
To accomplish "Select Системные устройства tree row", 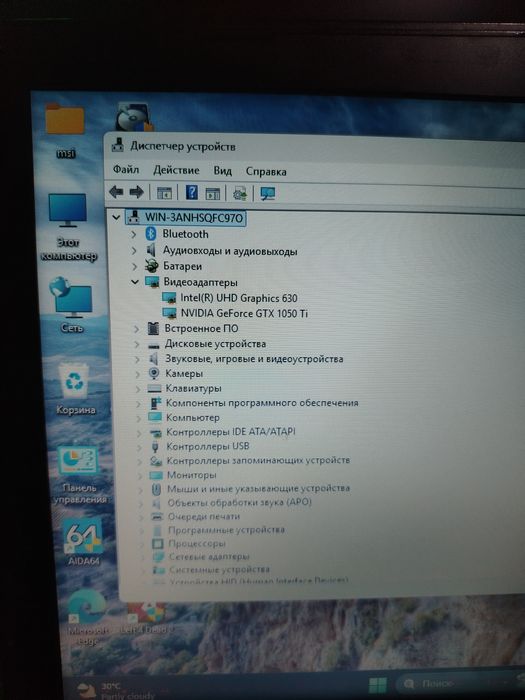I will pos(219,570).
